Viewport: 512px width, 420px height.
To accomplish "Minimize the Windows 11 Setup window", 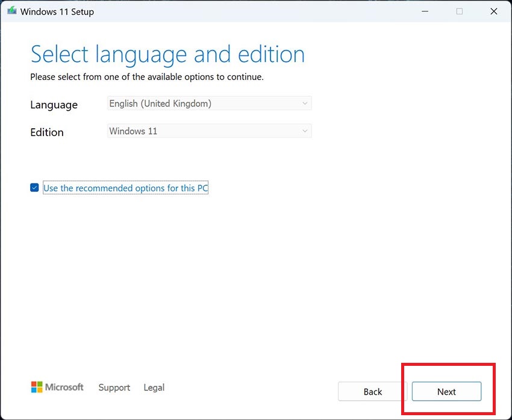I will pyautogui.click(x=425, y=11).
